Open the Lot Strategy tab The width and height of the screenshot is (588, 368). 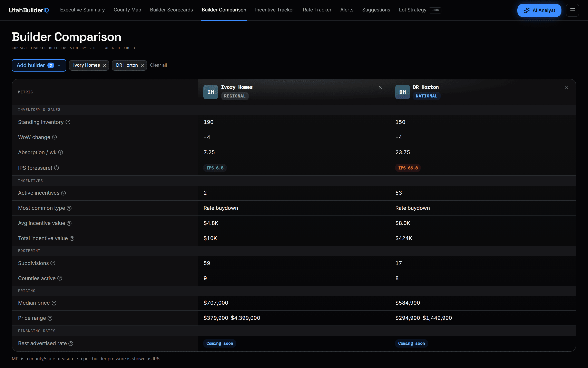(x=420, y=10)
